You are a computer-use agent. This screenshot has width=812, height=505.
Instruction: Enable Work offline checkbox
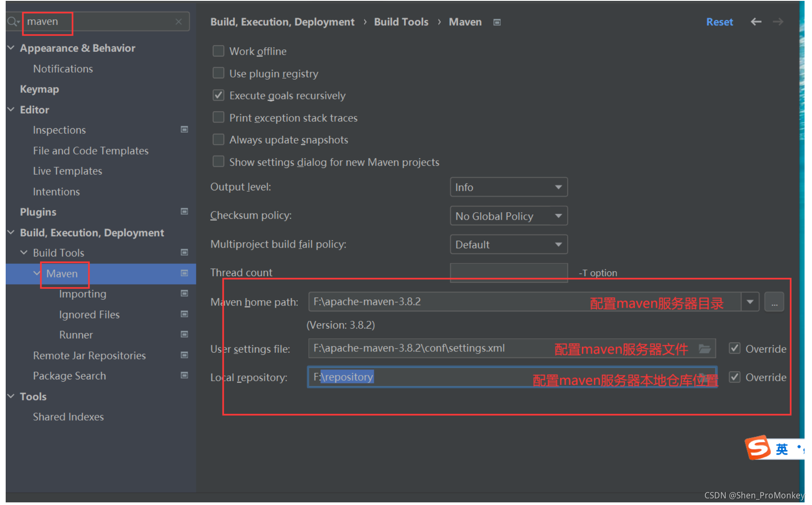coord(218,51)
